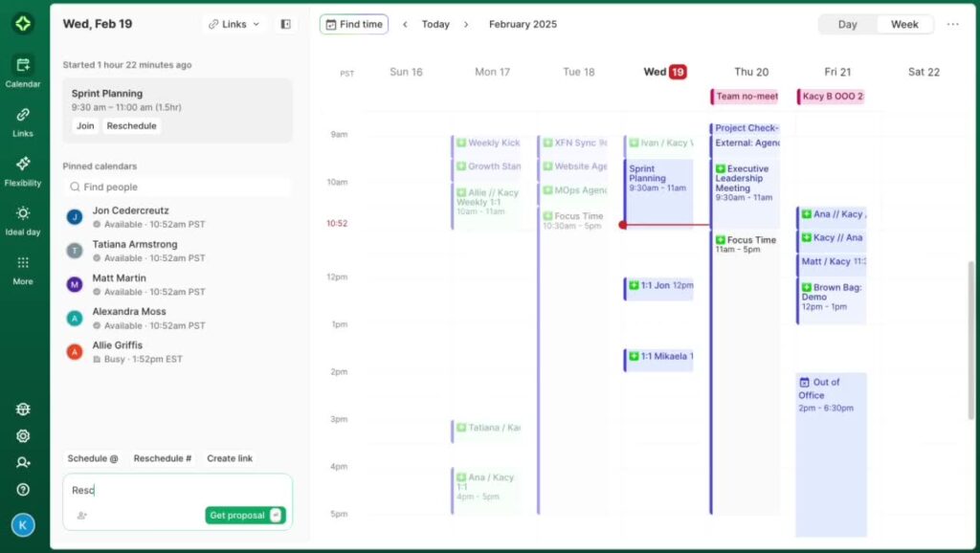This screenshot has width=980, height=553.
Task: Click the invite teammate icon
Action: pos(23,462)
